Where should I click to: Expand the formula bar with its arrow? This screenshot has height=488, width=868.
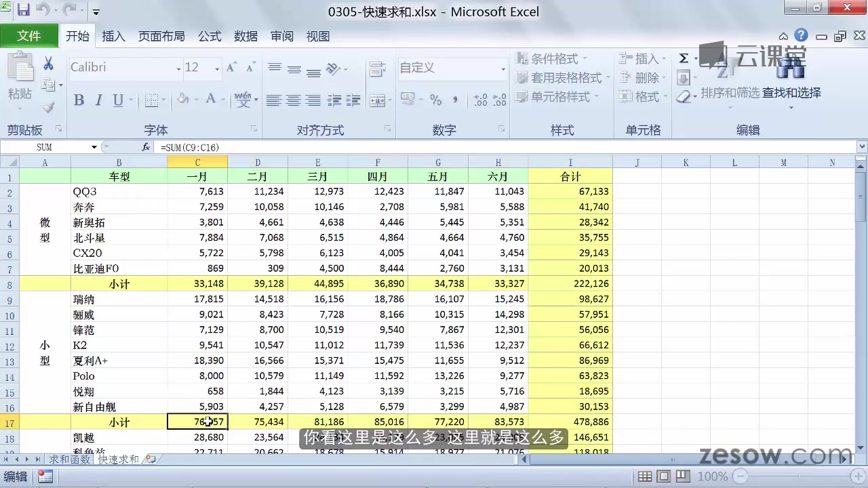pyautogui.click(x=862, y=146)
